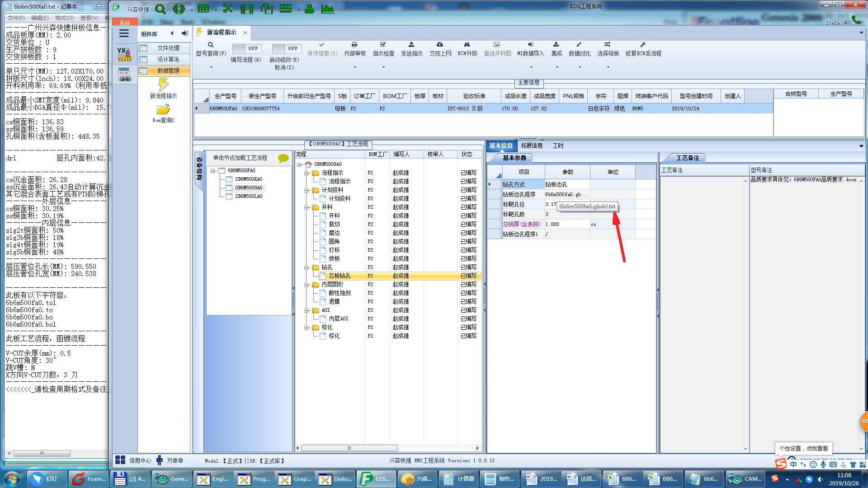
Task: Click 发送指示 upload icon
Action: 411,45
